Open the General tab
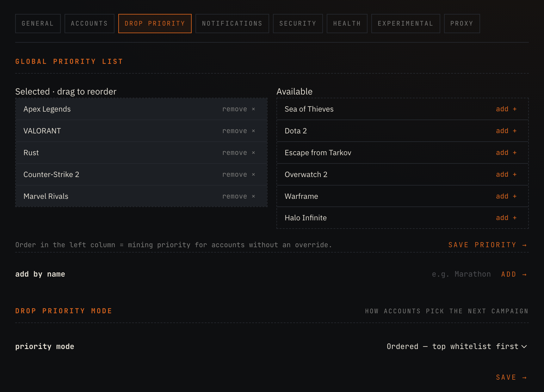This screenshot has width=544, height=392. 38,23
